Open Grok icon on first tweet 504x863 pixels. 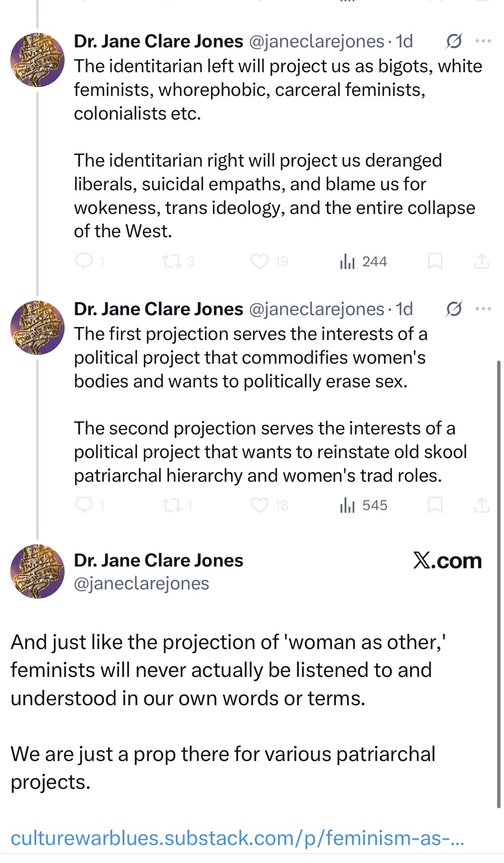pos(454,41)
